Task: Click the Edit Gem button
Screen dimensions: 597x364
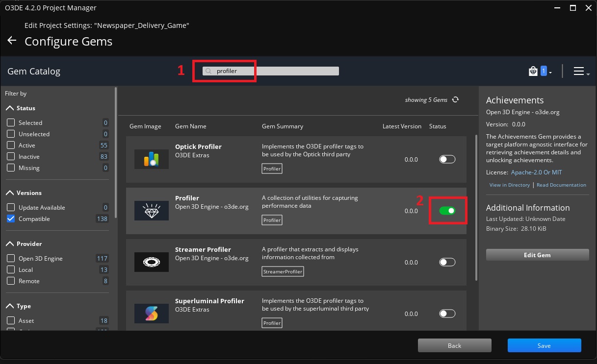Action: 537,255
